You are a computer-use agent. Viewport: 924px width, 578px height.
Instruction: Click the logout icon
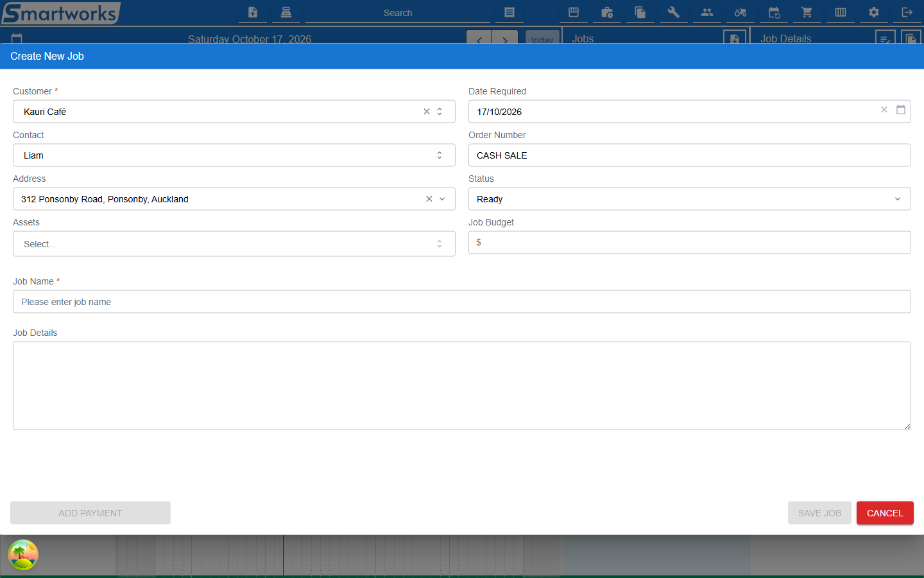tap(907, 12)
